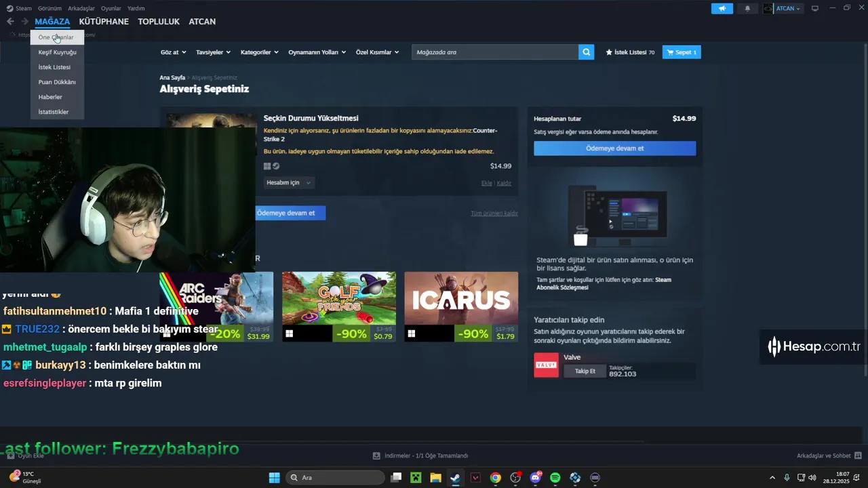Click the Steam account avatar

click(x=768, y=8)
